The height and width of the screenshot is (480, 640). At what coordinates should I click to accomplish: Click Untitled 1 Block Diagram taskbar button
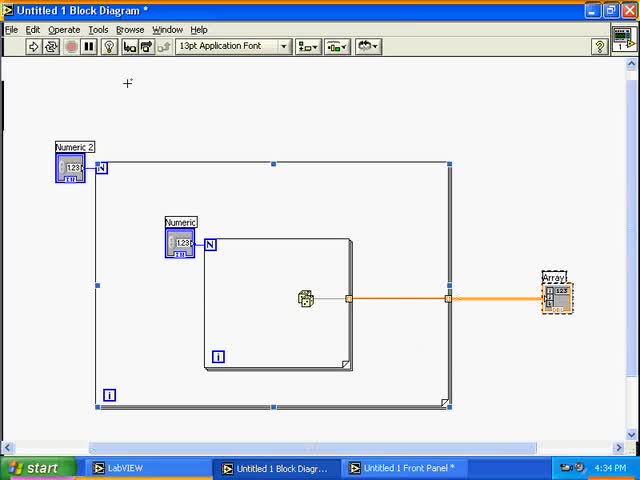276,469
